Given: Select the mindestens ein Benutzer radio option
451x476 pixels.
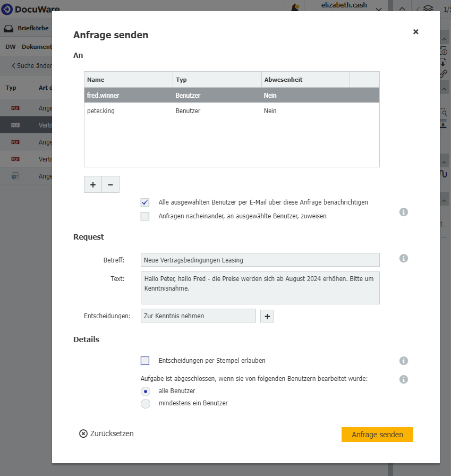Looking at the screenshot, I should pyautogui.click(x=145, y=404).
